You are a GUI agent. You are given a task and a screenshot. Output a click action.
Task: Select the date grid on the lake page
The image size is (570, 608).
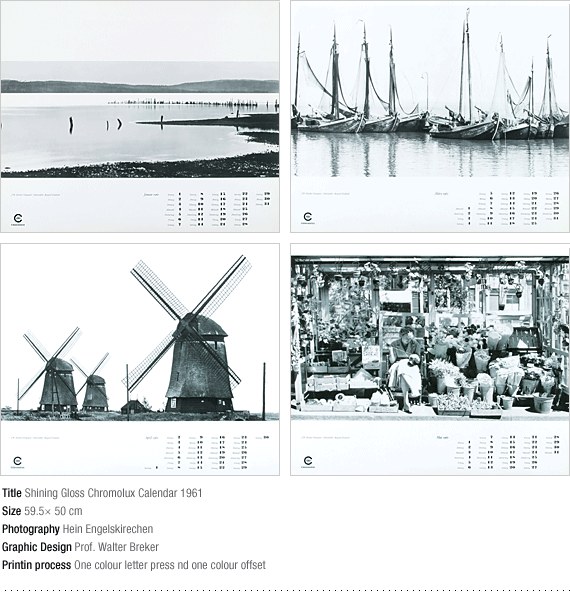point(218,209)
